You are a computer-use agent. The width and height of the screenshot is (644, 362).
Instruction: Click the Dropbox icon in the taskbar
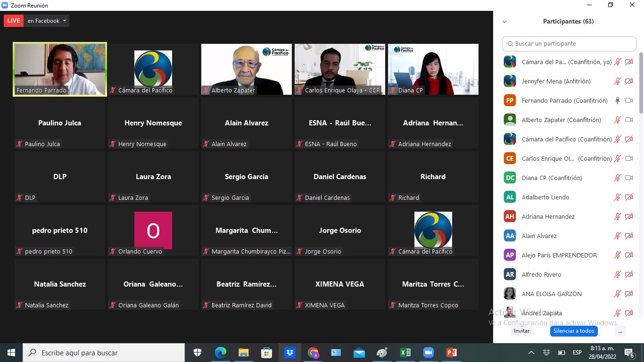pyautogui.click(x=289, y=353)
